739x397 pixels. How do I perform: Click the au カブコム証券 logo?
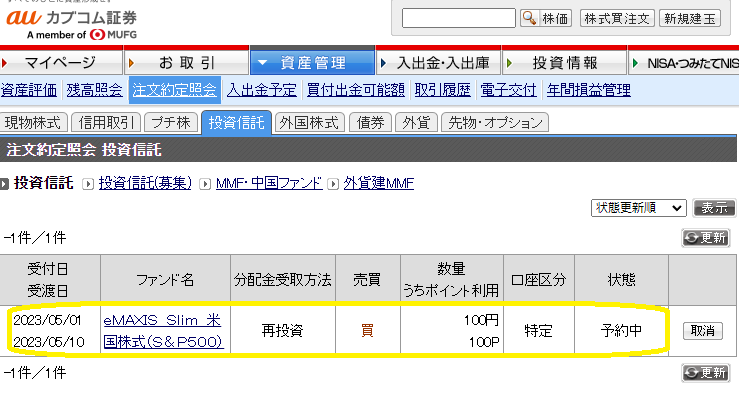72,25
